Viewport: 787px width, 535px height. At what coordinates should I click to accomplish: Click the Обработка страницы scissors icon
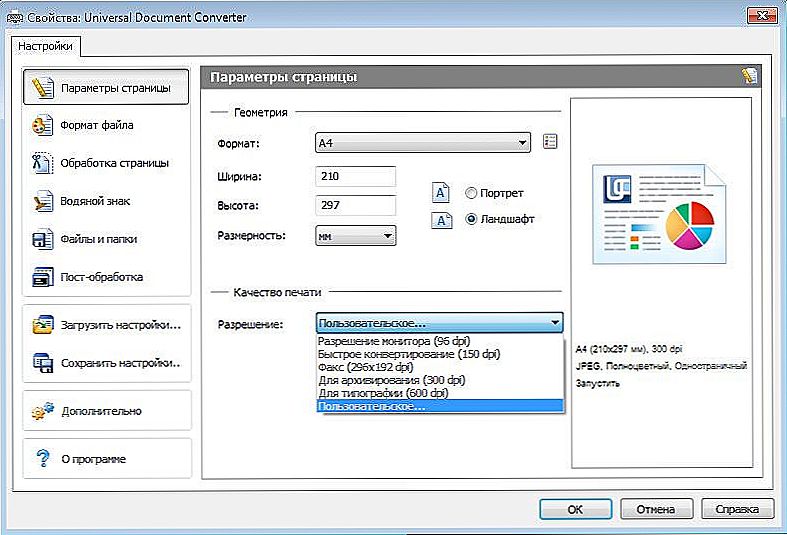click(42, 163)
